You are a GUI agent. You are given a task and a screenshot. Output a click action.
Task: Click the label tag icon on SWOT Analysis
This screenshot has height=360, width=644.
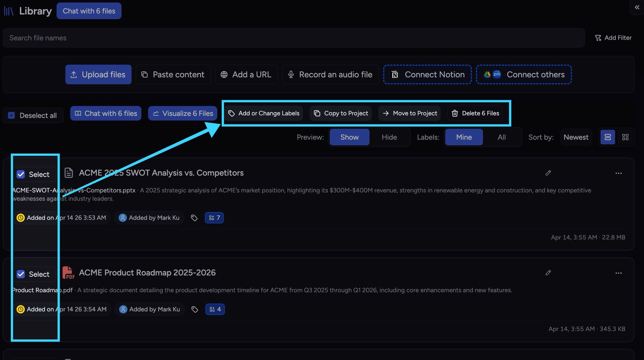[194, 218]
